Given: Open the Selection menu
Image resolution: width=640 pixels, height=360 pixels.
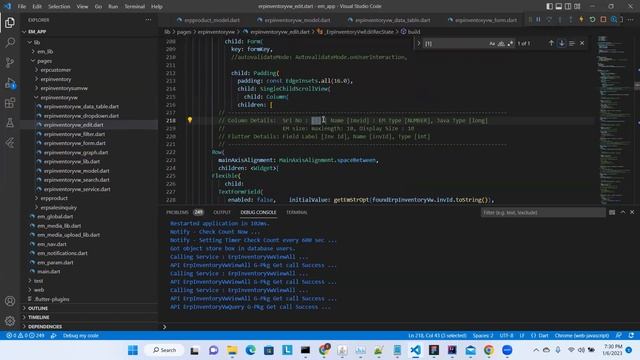Looking at the screenshot, I should click(59, 6).
